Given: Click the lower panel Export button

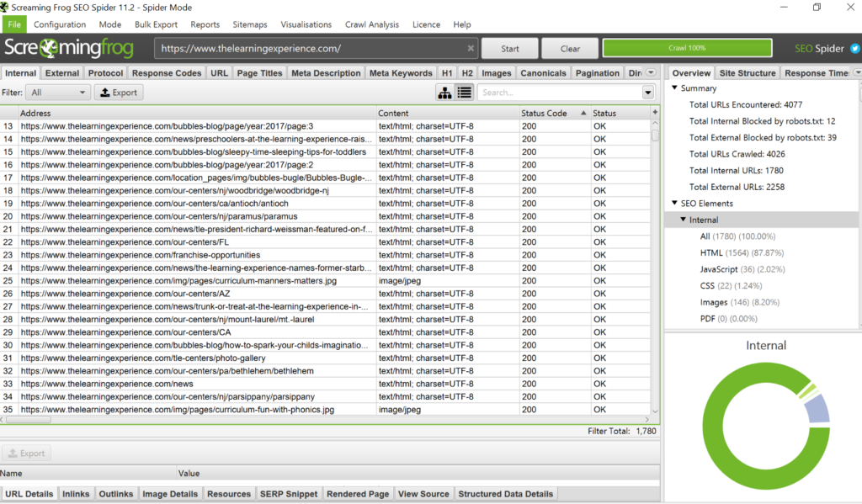Looking at the screenshot, I should 26,453.
